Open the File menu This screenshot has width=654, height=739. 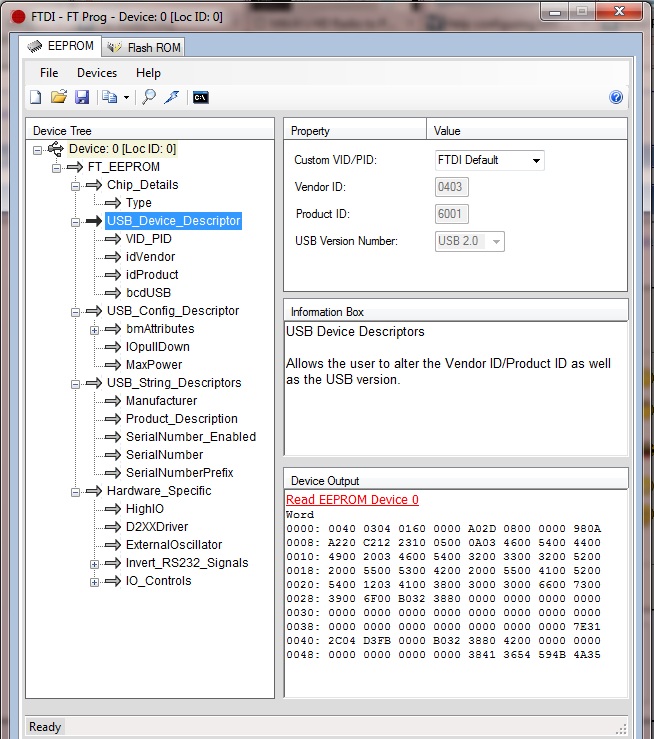pyautogui.click(x=49, y=73)
